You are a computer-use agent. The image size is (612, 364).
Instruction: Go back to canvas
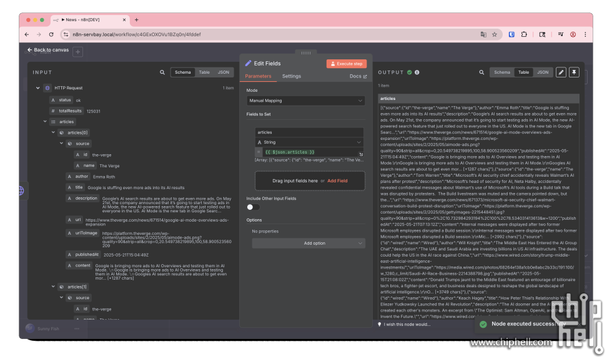(48, 50)
